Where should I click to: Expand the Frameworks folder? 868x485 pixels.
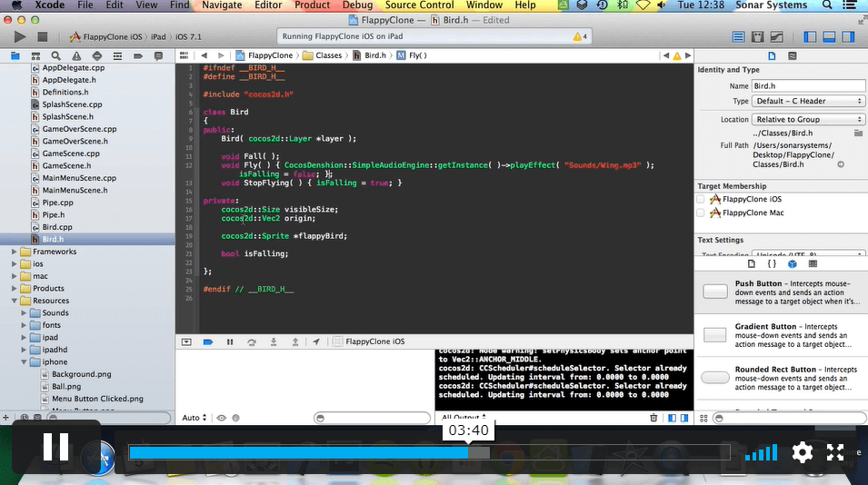[14, 252]
